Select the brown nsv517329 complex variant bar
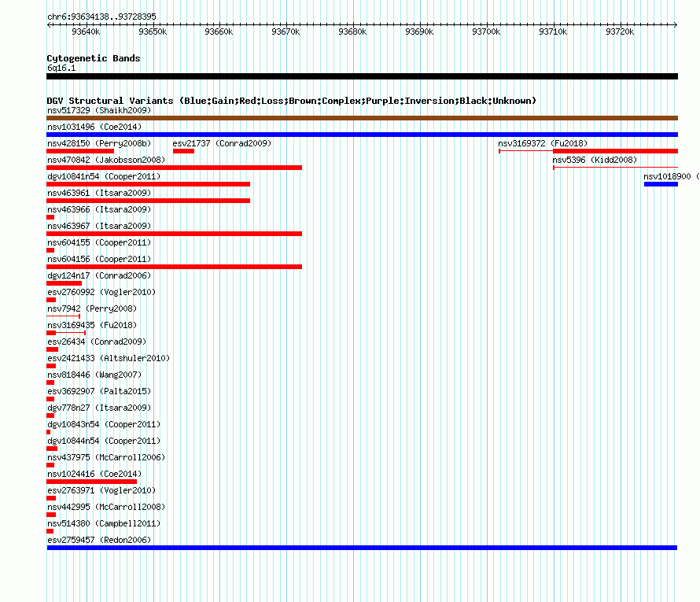This screenshot has height=602, width=700. (x=362, y=118)
